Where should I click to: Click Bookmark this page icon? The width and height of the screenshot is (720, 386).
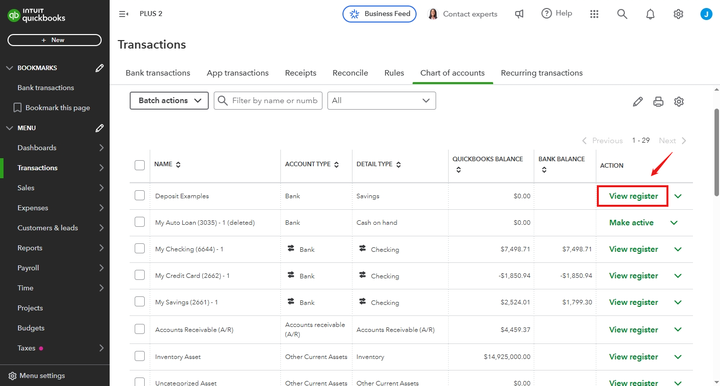click(x=17, y=107)
